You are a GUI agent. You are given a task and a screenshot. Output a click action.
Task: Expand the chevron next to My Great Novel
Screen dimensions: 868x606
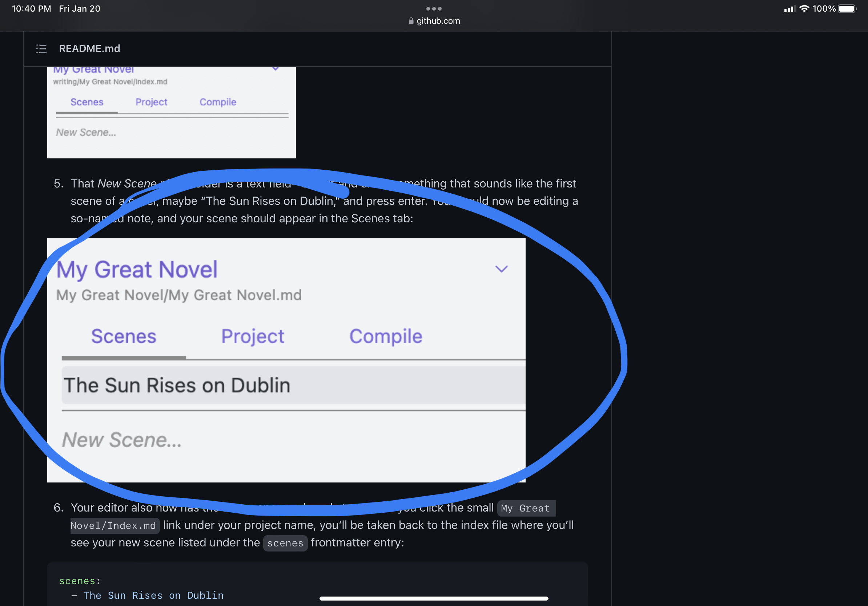point(502,268)
